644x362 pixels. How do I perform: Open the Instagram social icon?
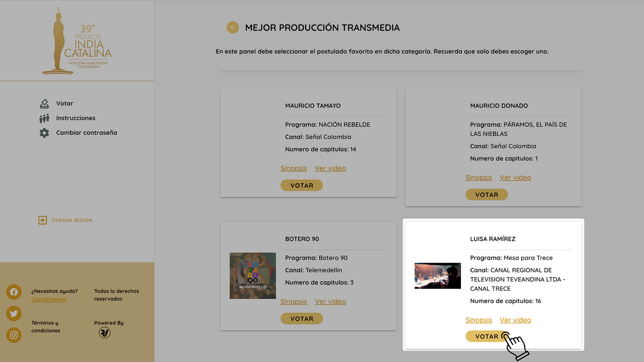pos(14,335)
